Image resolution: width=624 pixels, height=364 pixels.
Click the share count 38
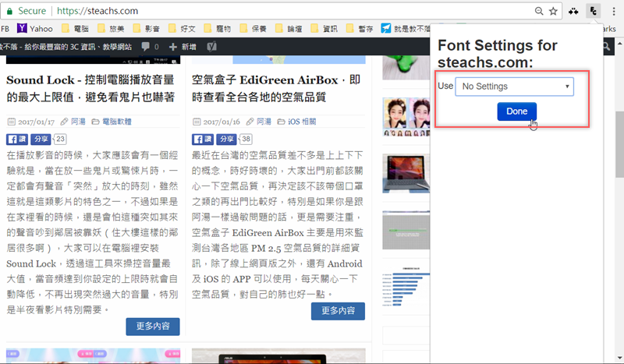246,139
